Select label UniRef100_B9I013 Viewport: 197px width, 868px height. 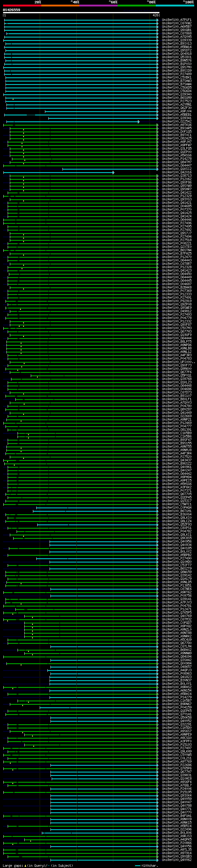177,43
